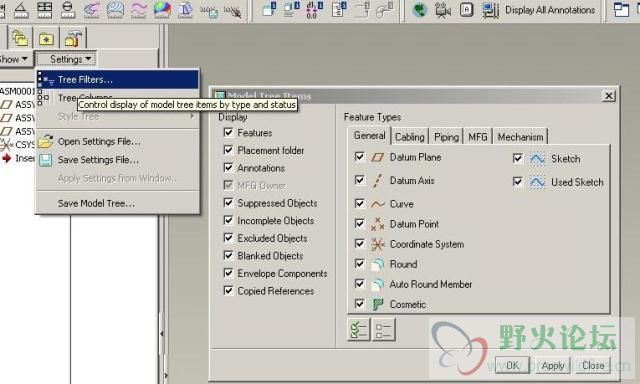This screenshot has height=384, width=640.
Task: Uncheck the Cosmetic feature checkbox
Action: (x=360, y=304)
